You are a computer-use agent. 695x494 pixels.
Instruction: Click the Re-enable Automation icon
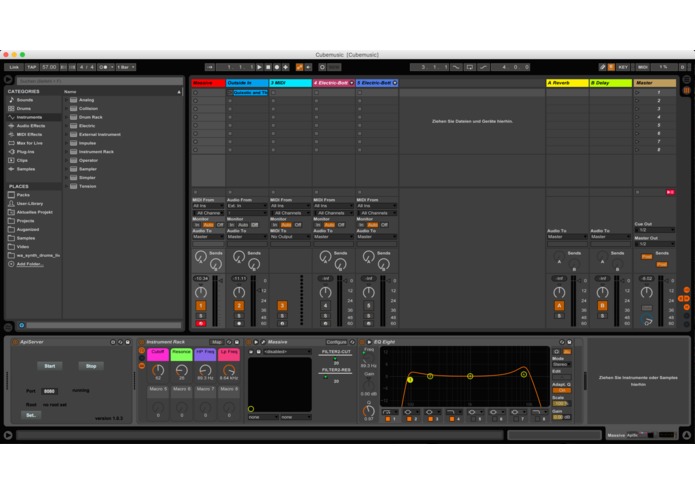click(x=308, y=67)
